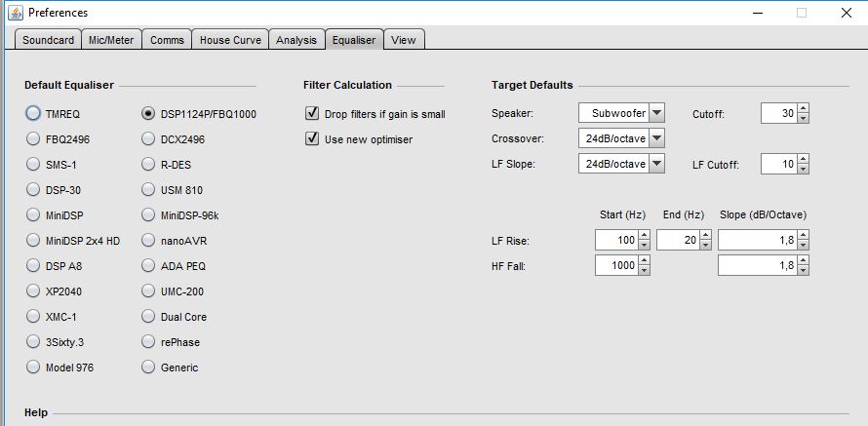
Task: Open the Speaker type dropdown
Action: pyautogui.click(x=621, y=113)
